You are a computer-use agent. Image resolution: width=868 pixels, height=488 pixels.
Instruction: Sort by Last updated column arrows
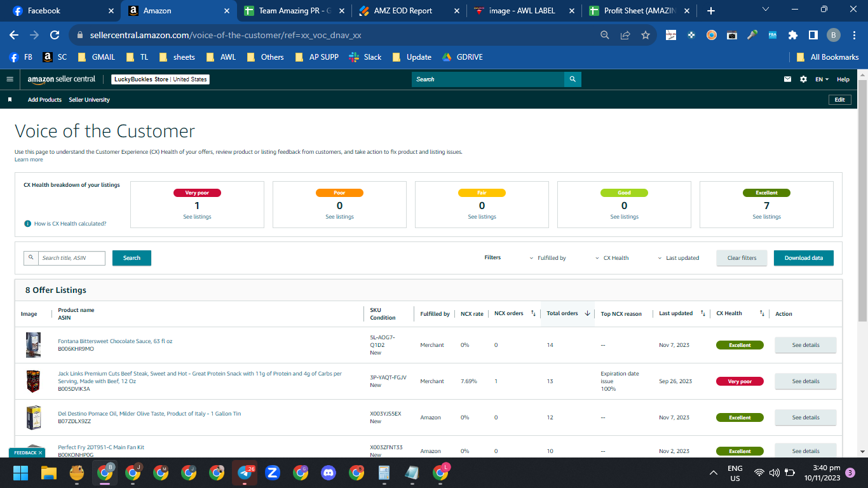[x=703, y=313]
